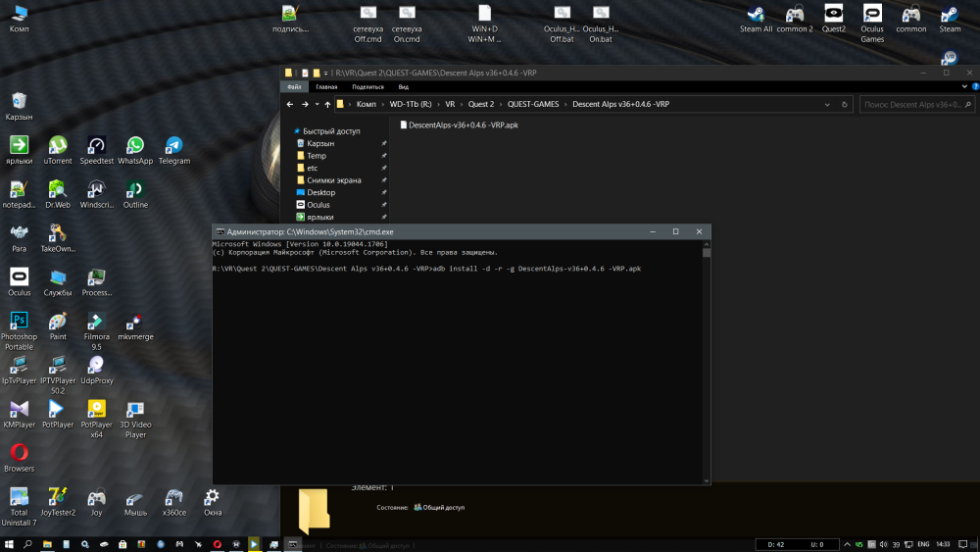The width and height of the screenshot is (980, 552).
Task: Open the Windscribe desktop shortcut
Action: 96,194
